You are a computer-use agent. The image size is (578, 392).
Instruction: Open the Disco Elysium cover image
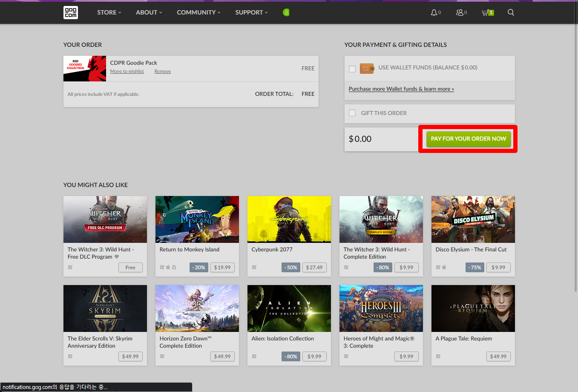coord(473,219)
